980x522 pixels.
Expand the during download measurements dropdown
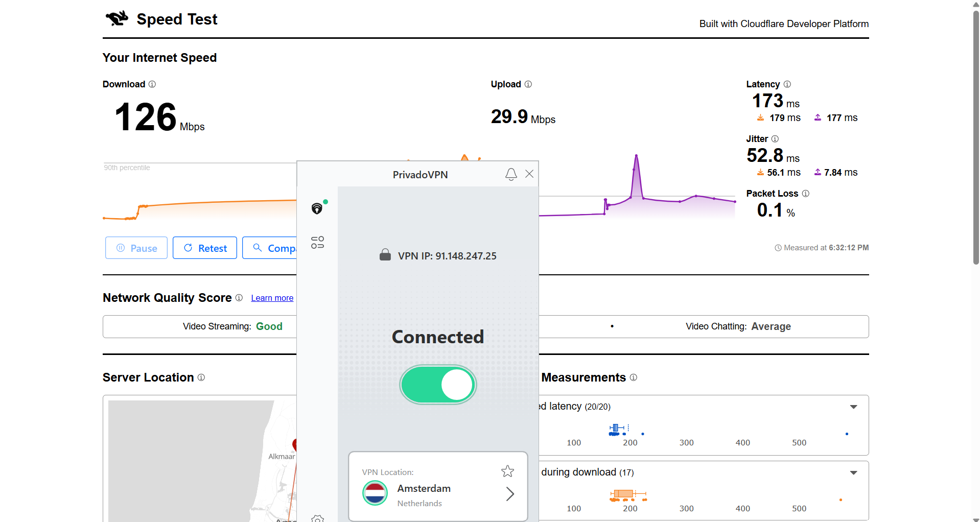coord(853,473)
